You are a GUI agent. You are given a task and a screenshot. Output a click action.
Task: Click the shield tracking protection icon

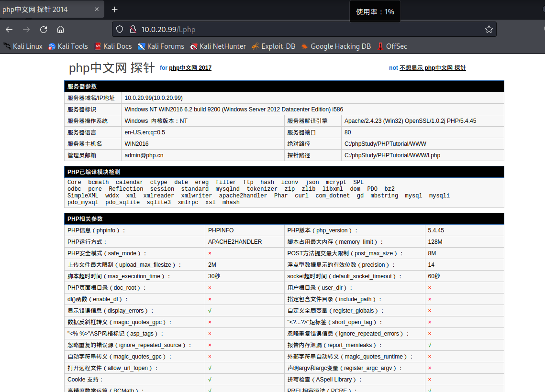pos(120,30)
